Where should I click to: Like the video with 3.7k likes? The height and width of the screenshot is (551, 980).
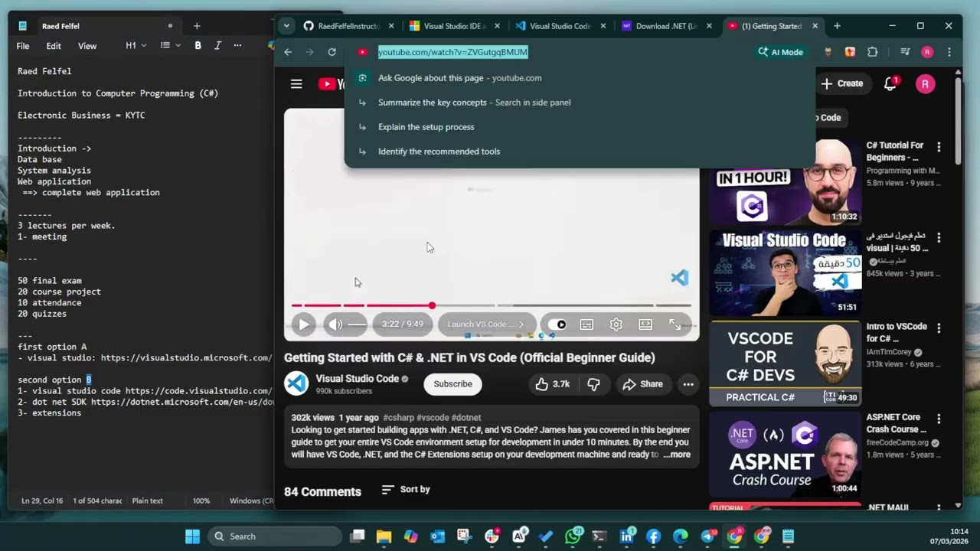click(553, 384)
